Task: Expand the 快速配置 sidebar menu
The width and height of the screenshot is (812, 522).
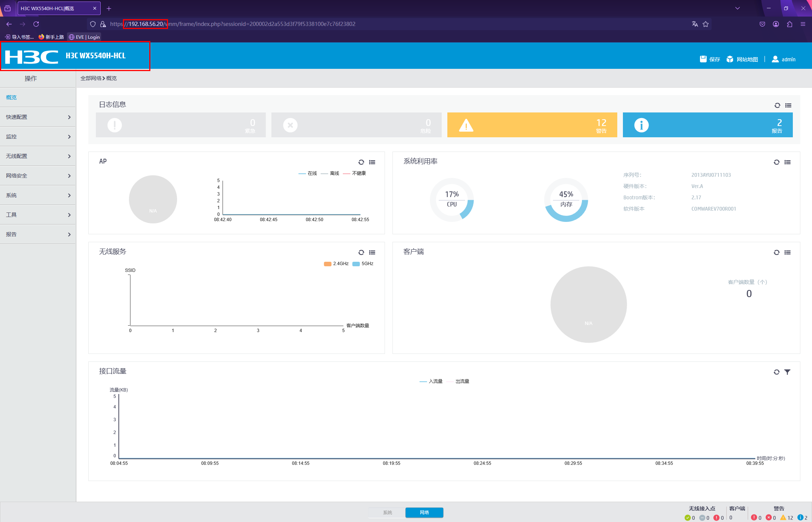Action: [38, 117]
